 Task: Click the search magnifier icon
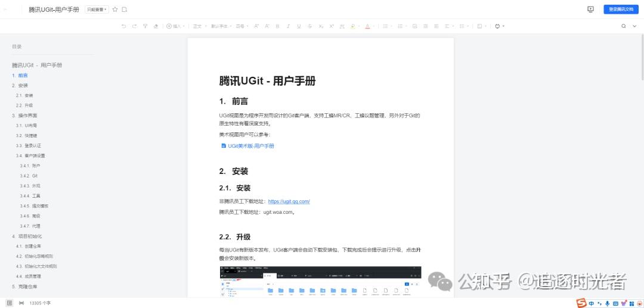click(623, 26)
